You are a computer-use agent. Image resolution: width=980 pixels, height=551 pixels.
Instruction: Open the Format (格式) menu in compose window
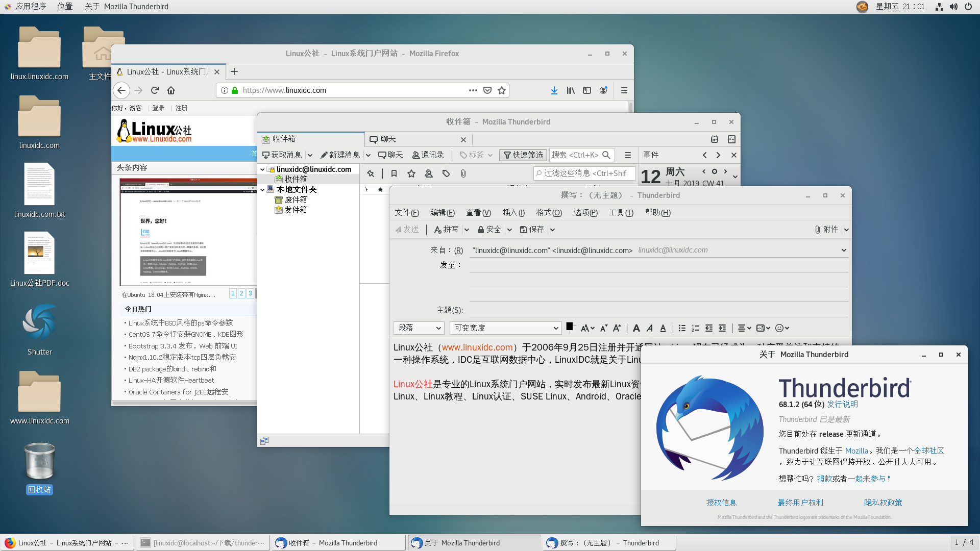[x=549, y=213]
